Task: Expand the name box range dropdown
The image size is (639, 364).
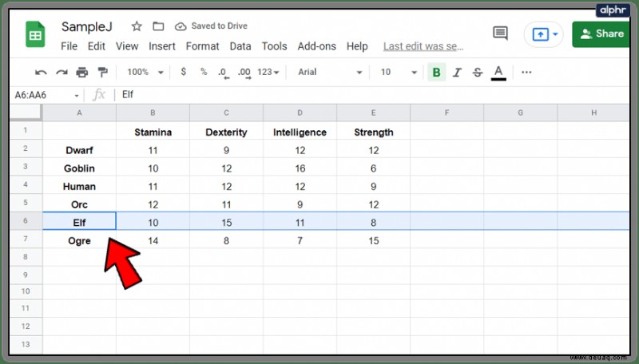Action: [x=76, y=96]
